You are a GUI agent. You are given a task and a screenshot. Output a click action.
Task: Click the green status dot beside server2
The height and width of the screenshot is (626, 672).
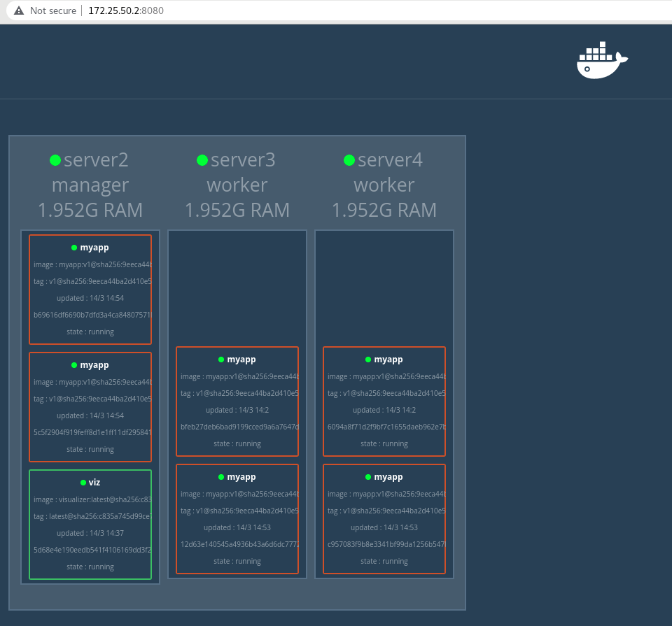pyautogui.click(x=55, y=160)
